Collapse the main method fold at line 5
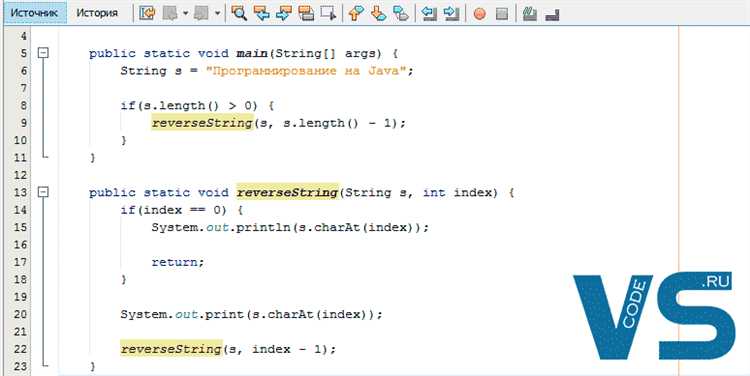Viewport: 750px width, 376px height. click(x=43, y=53)
